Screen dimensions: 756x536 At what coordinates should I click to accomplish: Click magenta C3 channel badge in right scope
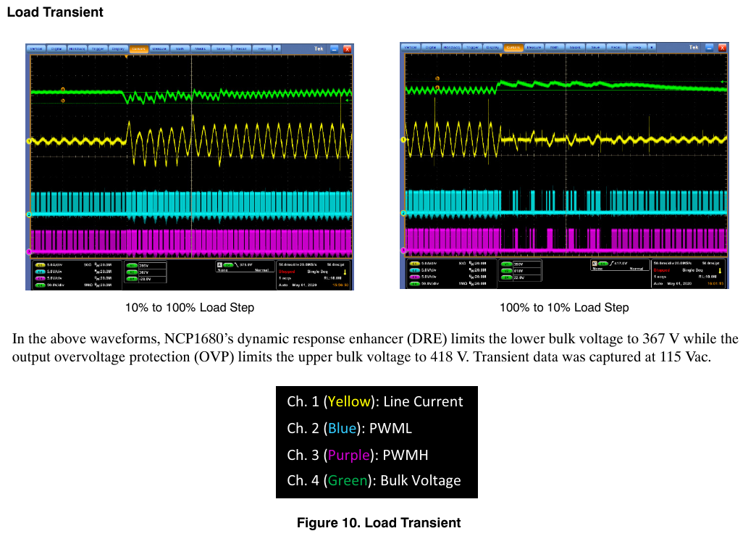[415, 277]
